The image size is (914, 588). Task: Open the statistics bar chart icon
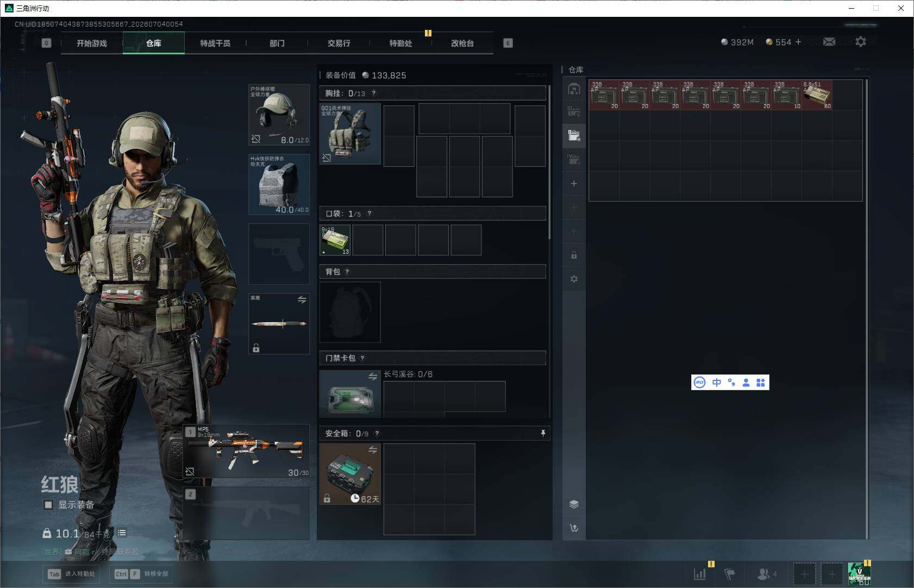click(x=700, y=573)
